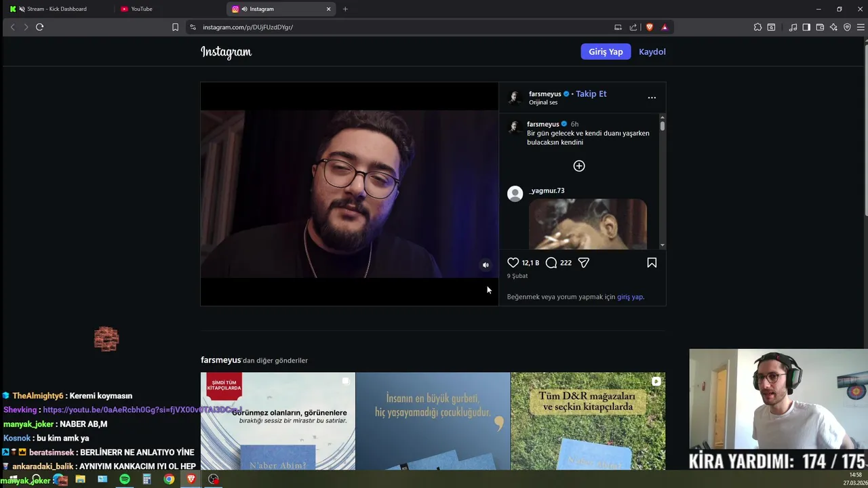
Task: Like the post with heart icon
Action: [513, 262]
